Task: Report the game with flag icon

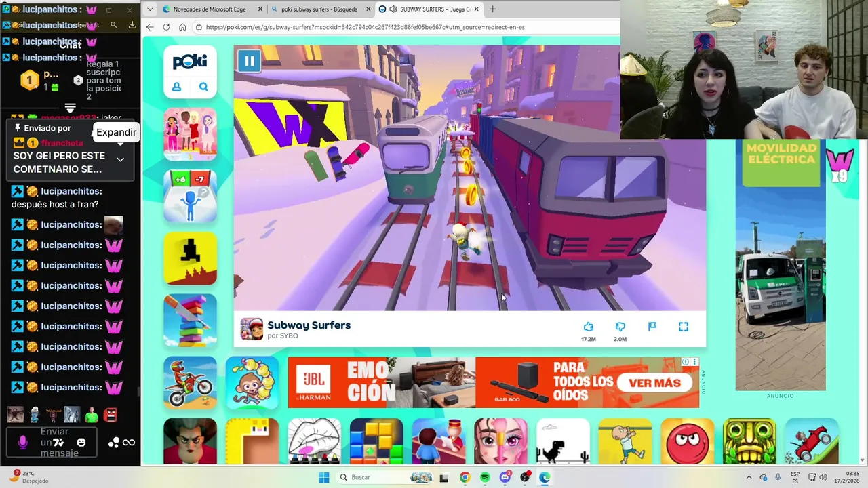Action: (x=652, y=327)
